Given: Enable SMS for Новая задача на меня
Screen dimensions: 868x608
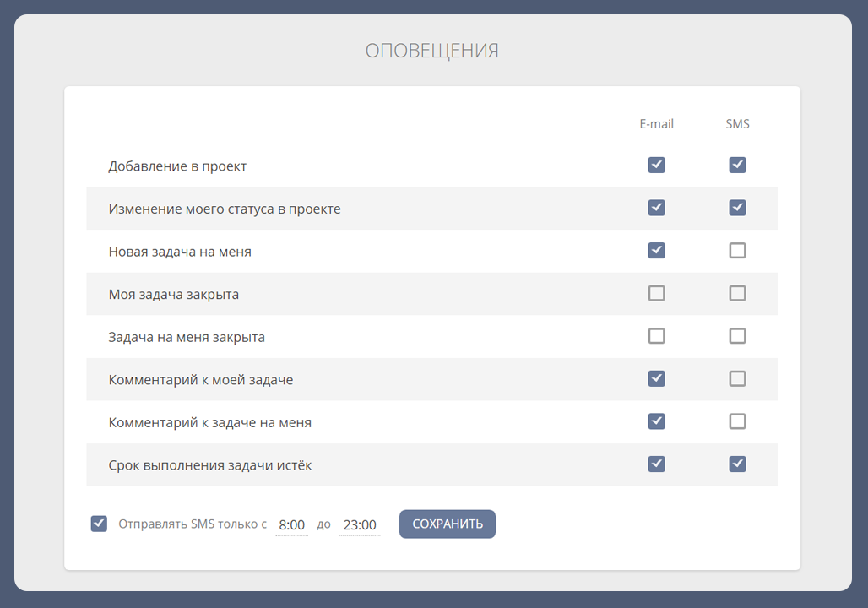Looking at the screenshot, I should [x=737, y=251].
